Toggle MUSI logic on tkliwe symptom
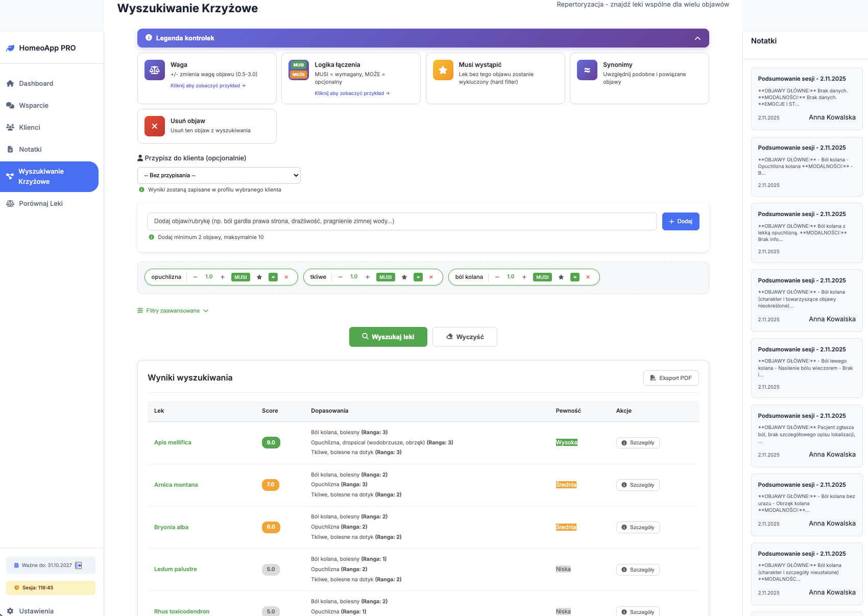Image resolution: width=868 pixels, height=616 pixels. [x=385, y=277]
